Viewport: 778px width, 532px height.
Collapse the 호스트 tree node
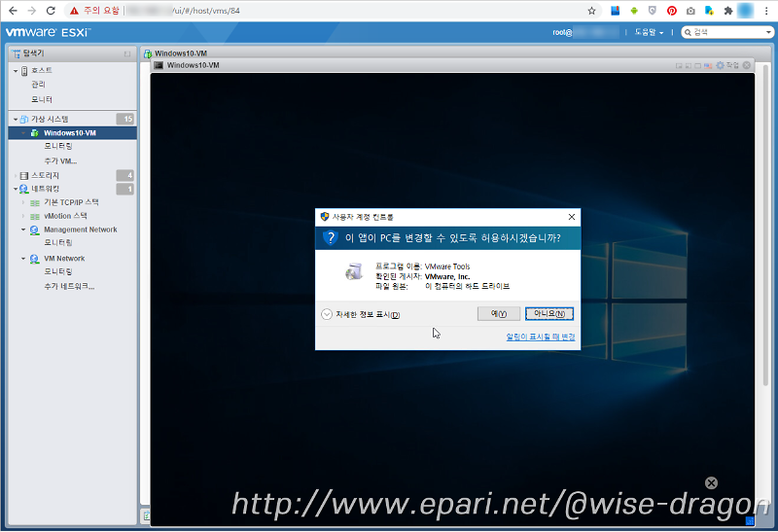(16, 71)
